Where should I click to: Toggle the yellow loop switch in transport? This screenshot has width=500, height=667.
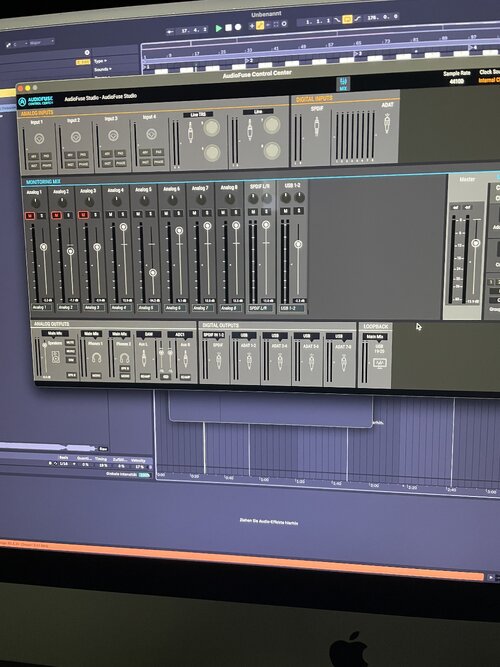click(348, 20)
